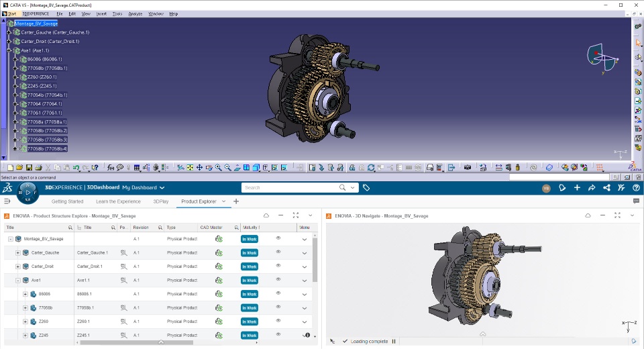Open the search options dropdown arrow
The image size is (644, 349).
[352, 187]
